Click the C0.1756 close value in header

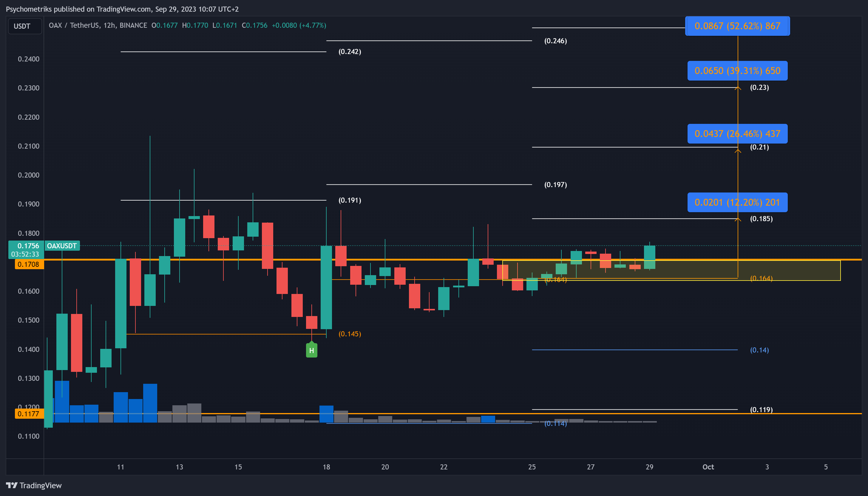(x=254, y=26)
